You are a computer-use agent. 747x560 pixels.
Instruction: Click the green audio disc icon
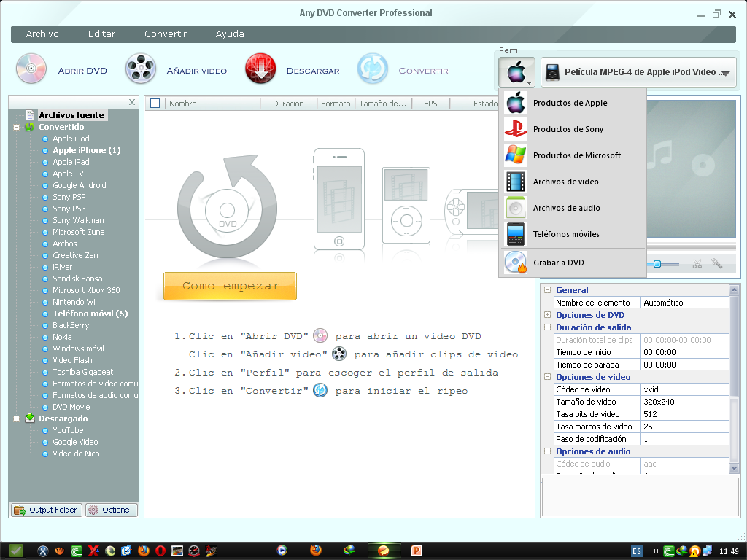coord(516,208)
